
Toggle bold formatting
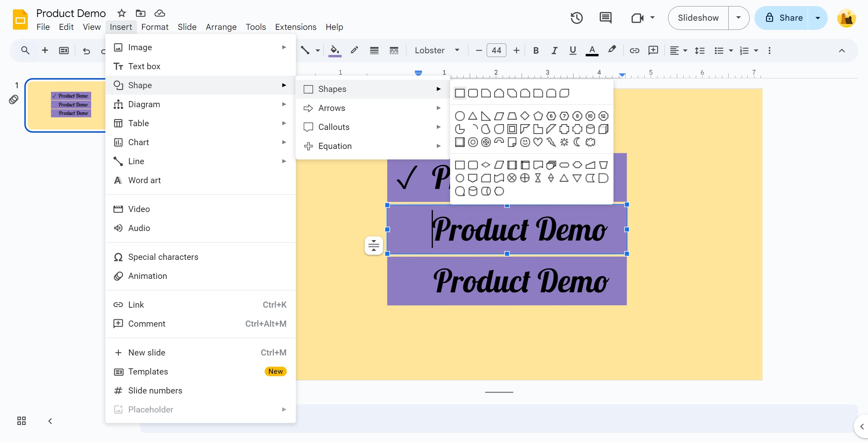[536, 51]
